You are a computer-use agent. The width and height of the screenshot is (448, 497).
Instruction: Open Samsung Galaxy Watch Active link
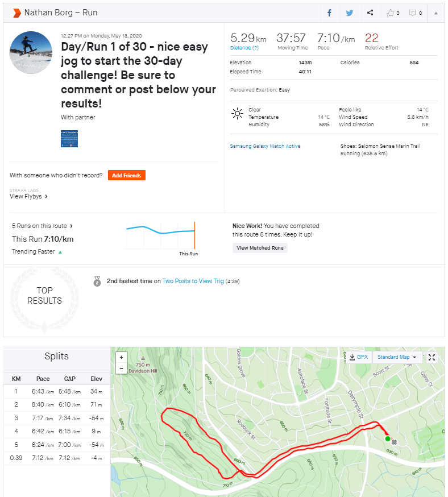pos(265,146)
